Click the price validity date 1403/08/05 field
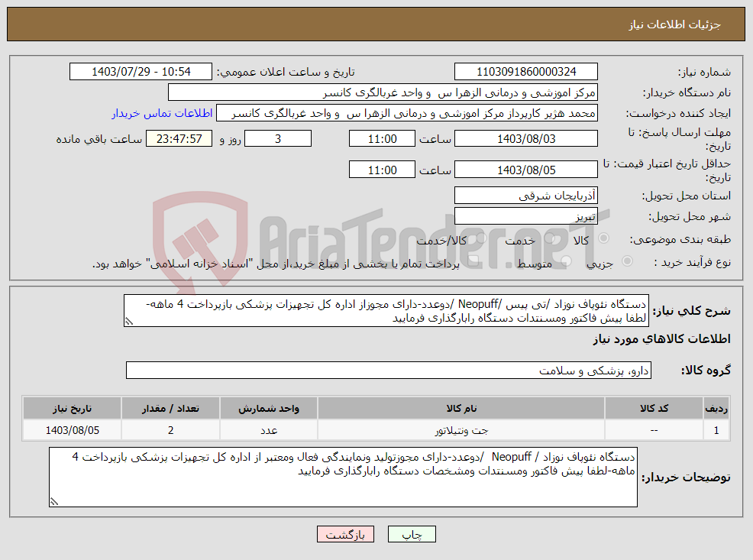This screenshot has width=753, height=560. click(x=526, y=170)
